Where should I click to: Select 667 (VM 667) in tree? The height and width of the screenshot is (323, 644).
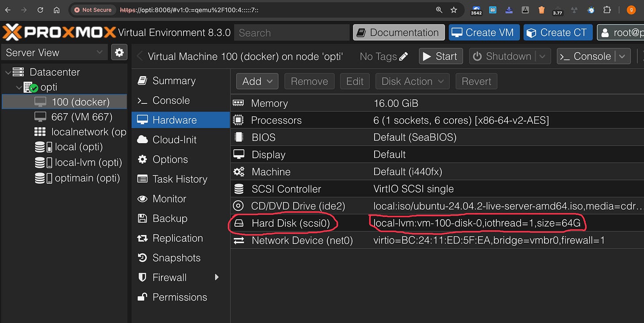tap(64, 117)
